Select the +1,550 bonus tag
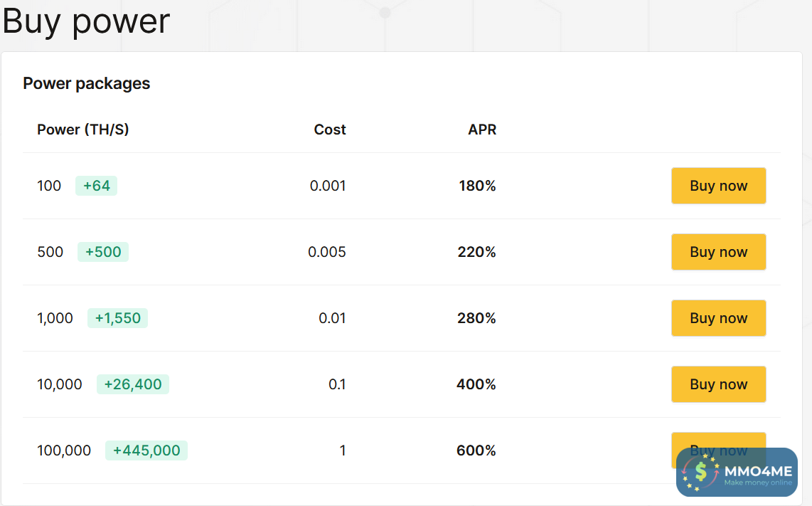812x506 pixels. coord(117,318)
